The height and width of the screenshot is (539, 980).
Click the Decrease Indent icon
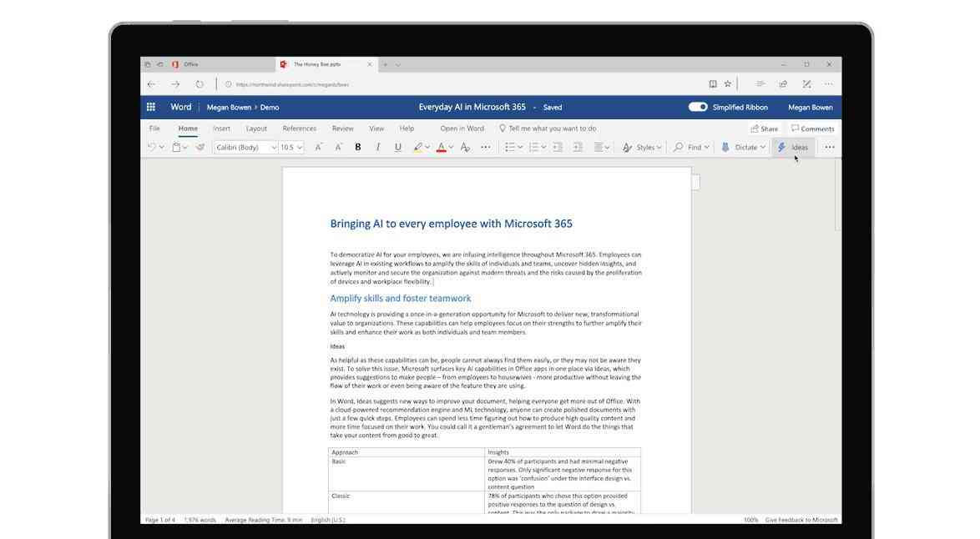[x=558, y=148]
